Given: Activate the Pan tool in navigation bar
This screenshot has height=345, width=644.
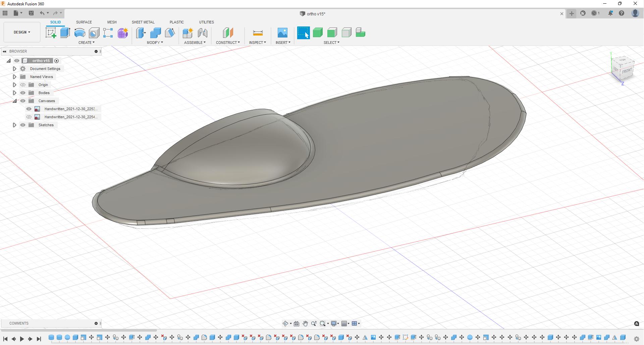Looking at the screenshot, I should click(x=305, y=323).
